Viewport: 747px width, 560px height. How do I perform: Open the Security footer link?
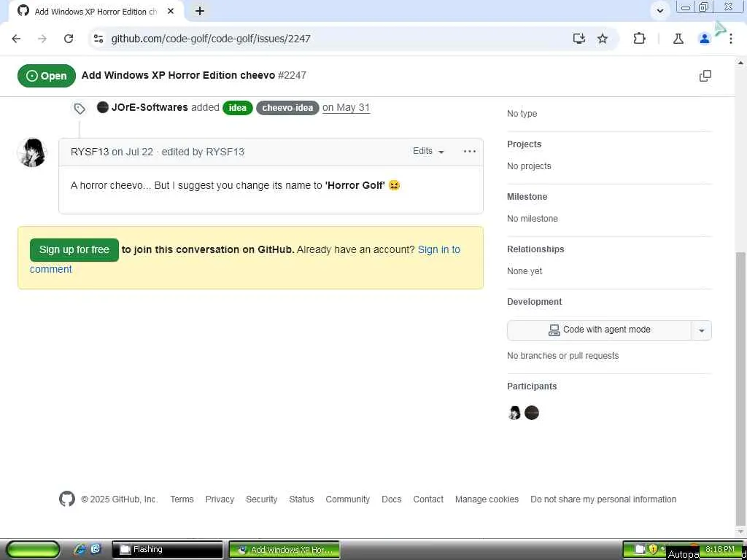pyautogui.click(x=262, y=499)
